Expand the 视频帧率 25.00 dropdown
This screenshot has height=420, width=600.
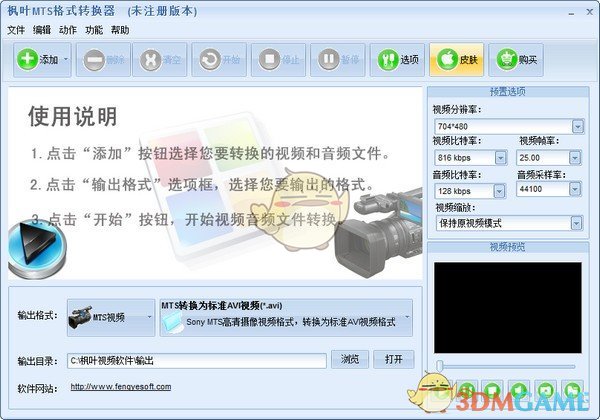click(x=574, y=158)
